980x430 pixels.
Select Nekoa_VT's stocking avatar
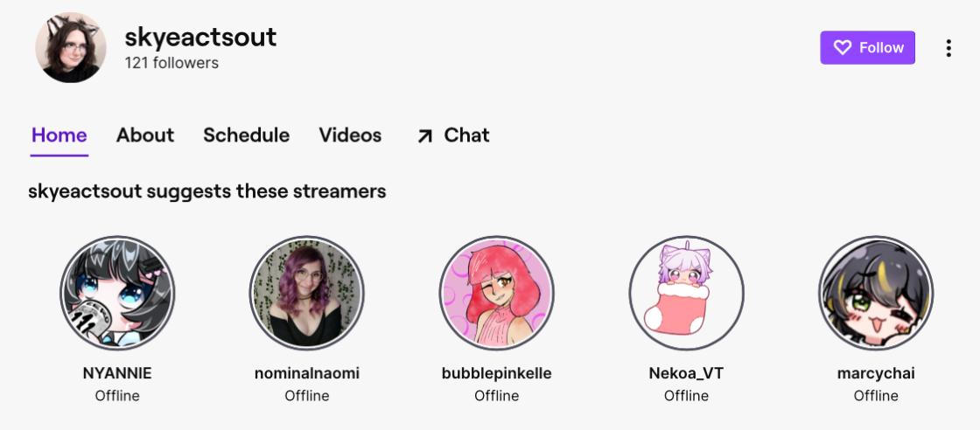(686, 294)
